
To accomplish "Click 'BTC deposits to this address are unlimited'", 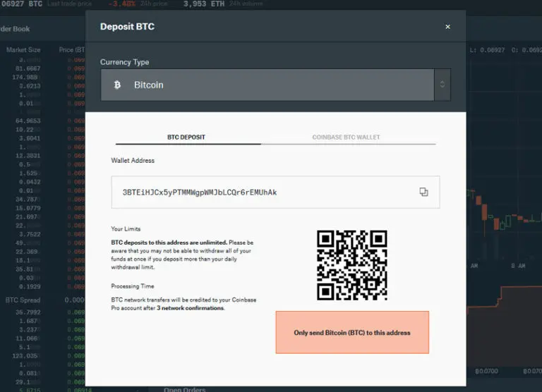I will click(169, 243).
